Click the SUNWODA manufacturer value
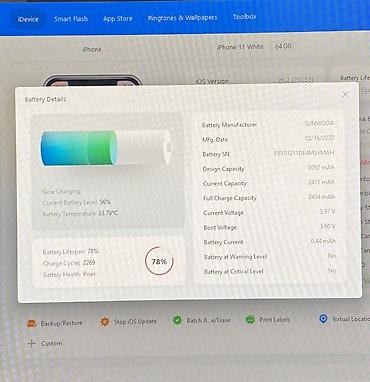This screenshot has height=382, width=370. tap(319, 123)
